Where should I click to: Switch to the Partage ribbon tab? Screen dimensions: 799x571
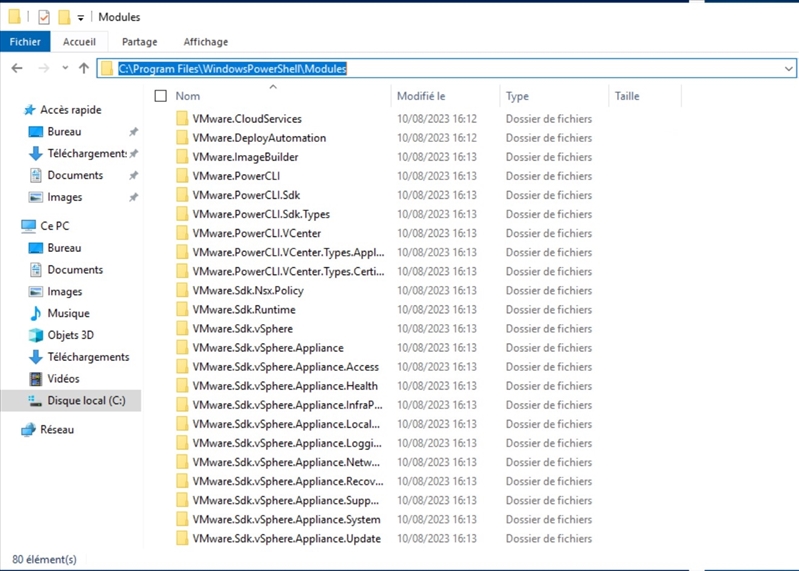139,42
